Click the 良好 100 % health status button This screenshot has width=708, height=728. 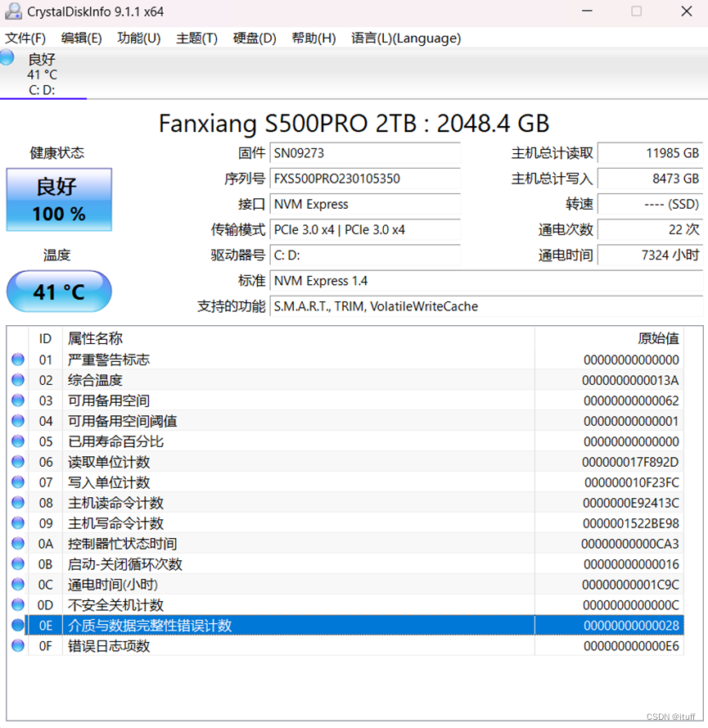pos(59,200)
